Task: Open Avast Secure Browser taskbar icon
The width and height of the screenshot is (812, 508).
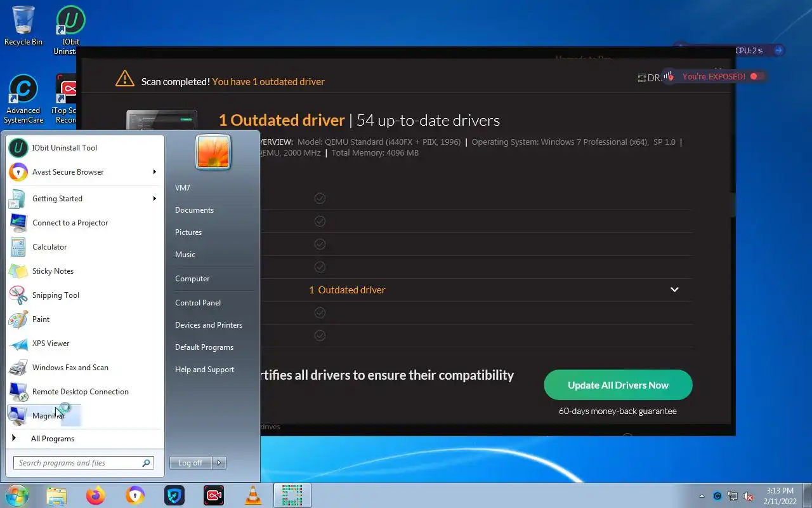Action: [135, 495]
